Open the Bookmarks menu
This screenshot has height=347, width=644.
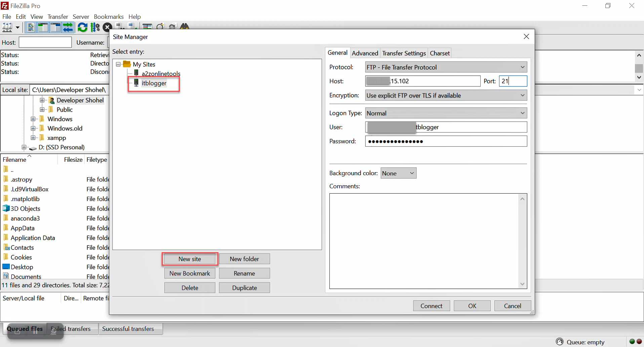pyautogui.click(x=109, y=16)
